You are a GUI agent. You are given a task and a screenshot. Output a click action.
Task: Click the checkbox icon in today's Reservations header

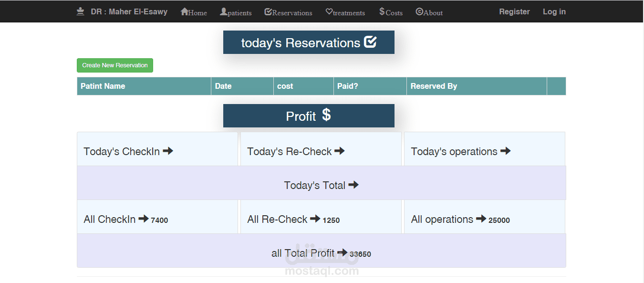(371, 41)
